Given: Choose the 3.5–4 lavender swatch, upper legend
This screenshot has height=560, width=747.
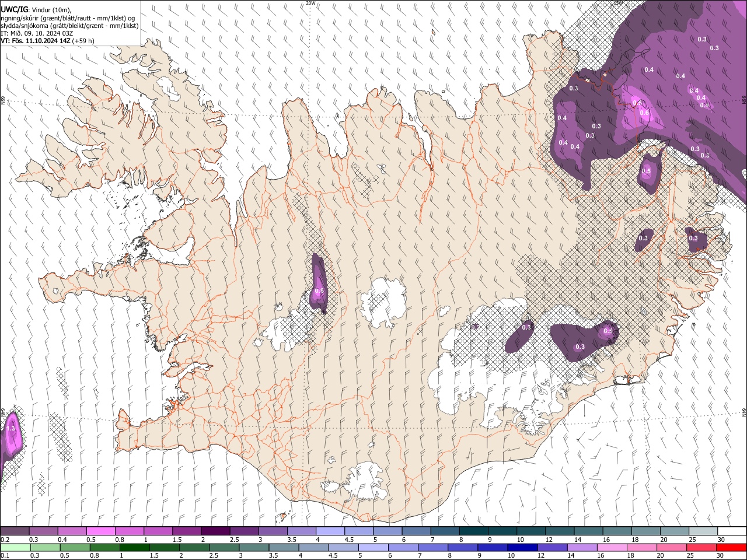Looking at the screenshot, I should click(302, 531).
